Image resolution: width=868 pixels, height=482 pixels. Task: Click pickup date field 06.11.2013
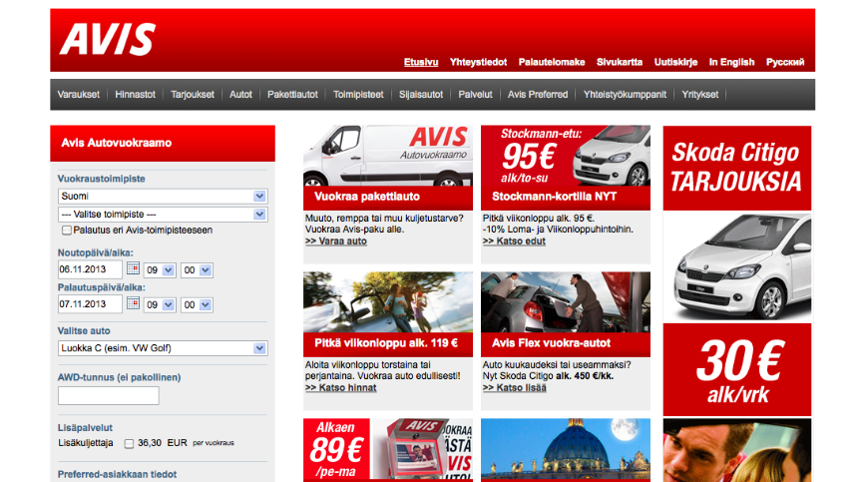(x=90, y=269)
